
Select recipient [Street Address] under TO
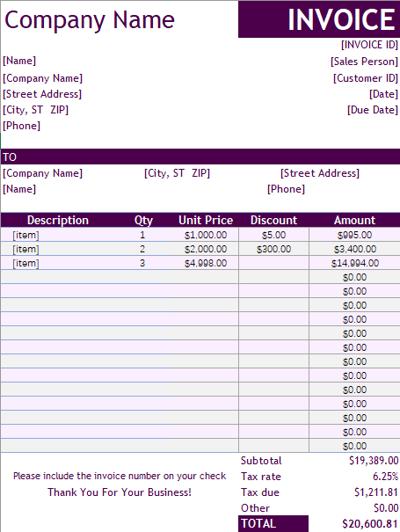[320, 173]
